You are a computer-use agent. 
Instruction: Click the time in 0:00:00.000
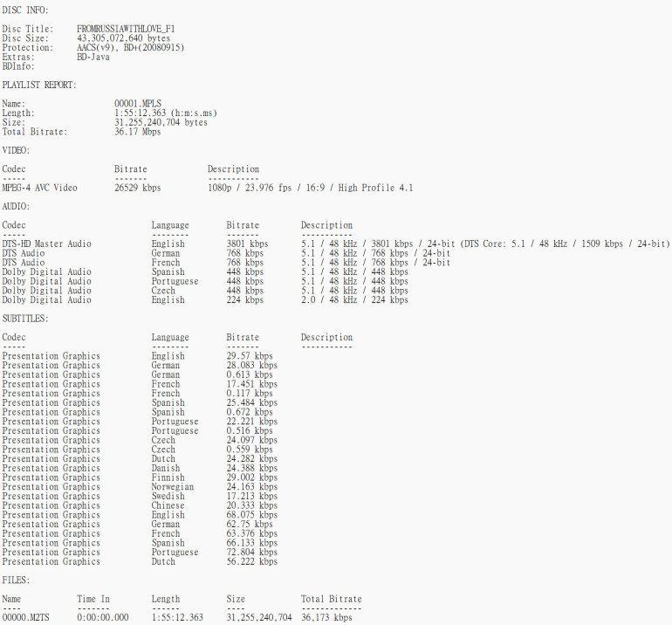click(x=102, y=618)
